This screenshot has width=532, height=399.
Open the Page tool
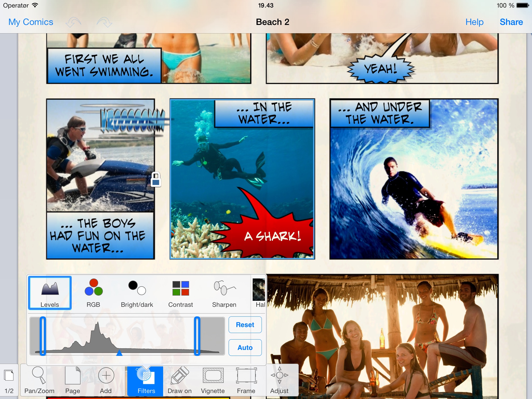72,380
